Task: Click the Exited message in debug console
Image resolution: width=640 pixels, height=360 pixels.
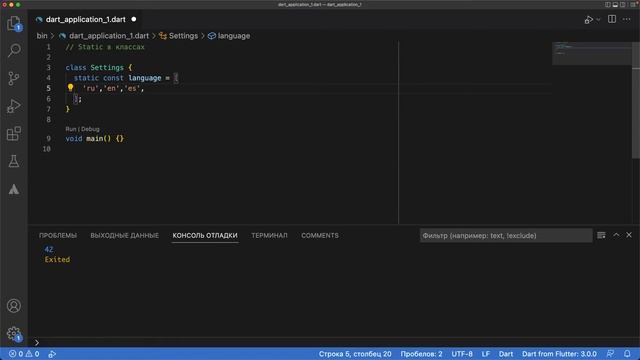Action: point(57,260)
